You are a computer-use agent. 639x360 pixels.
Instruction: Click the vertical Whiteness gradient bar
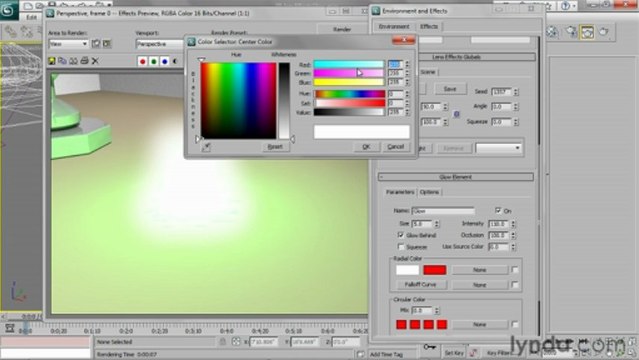point(284,101)
